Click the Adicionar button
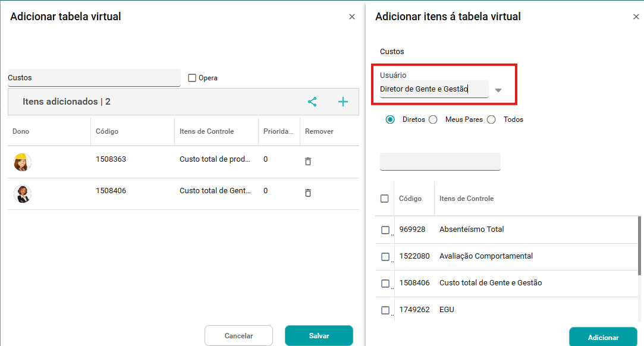The image size is (644, 346). [603, 337]
